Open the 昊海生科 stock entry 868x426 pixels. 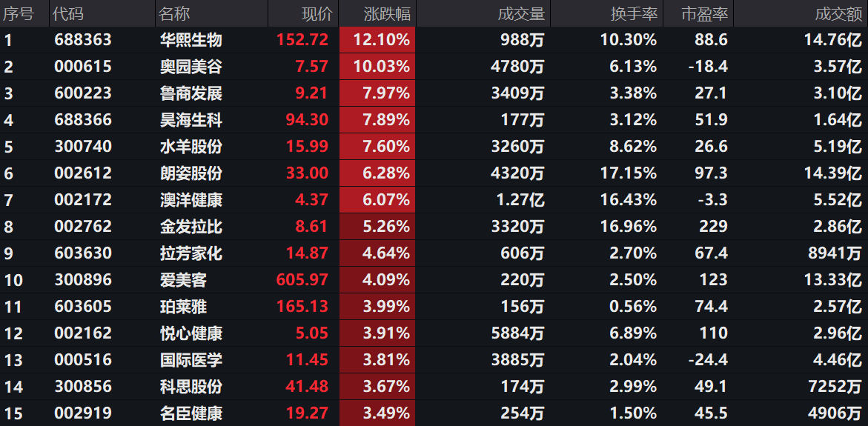191,120
